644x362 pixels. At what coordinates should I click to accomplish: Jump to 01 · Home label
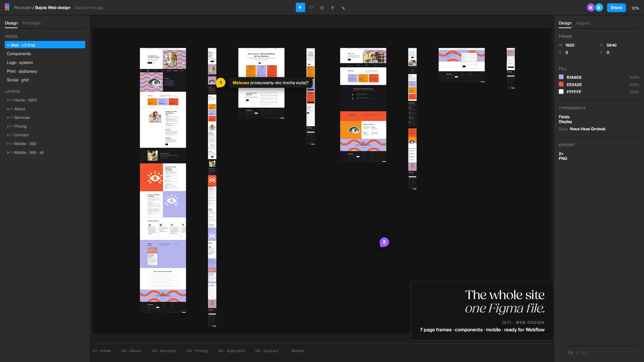point(102,351)
